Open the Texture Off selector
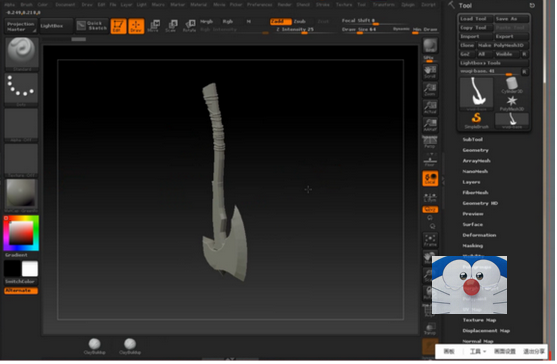 tap(21, 160)
